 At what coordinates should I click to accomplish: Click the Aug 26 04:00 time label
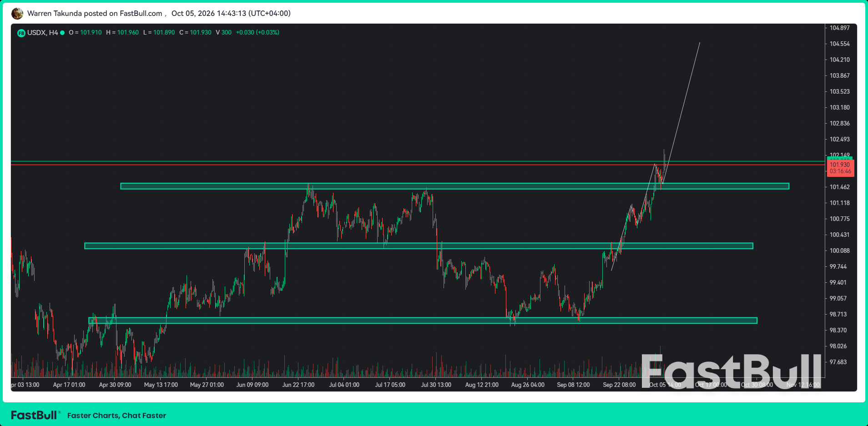pyautogui.click(x=528, y=385)
